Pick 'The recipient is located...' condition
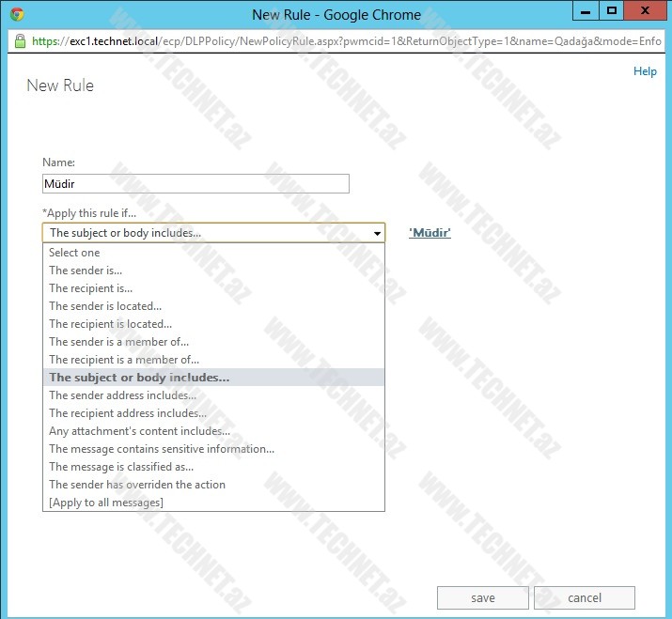The image size is (672, 619). [110, 324]
